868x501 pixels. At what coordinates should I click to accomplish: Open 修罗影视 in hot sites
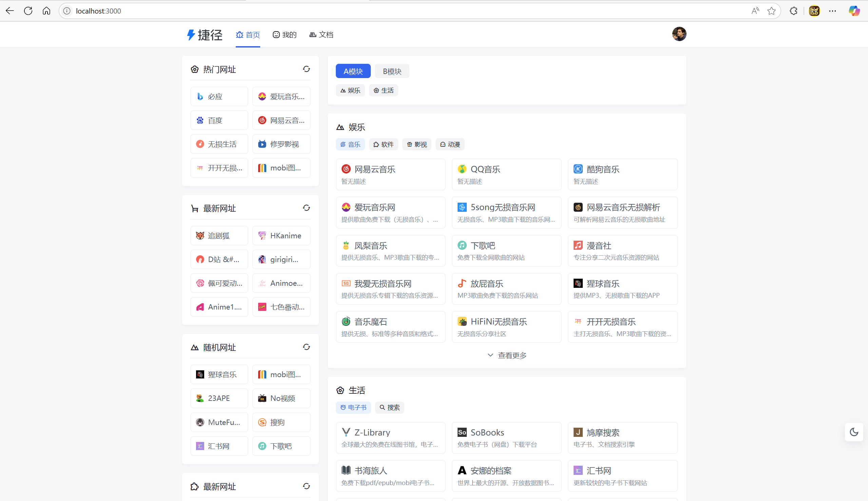[x=281, y=144]
